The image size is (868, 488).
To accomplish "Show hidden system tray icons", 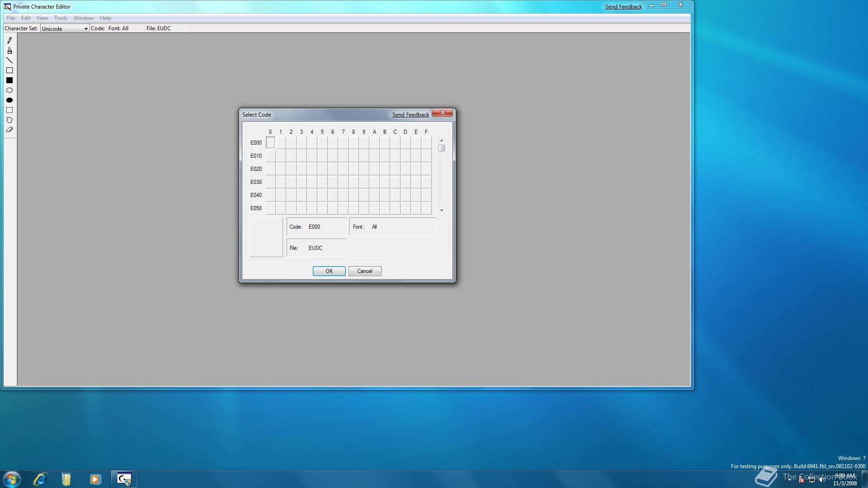I will 790,479.
